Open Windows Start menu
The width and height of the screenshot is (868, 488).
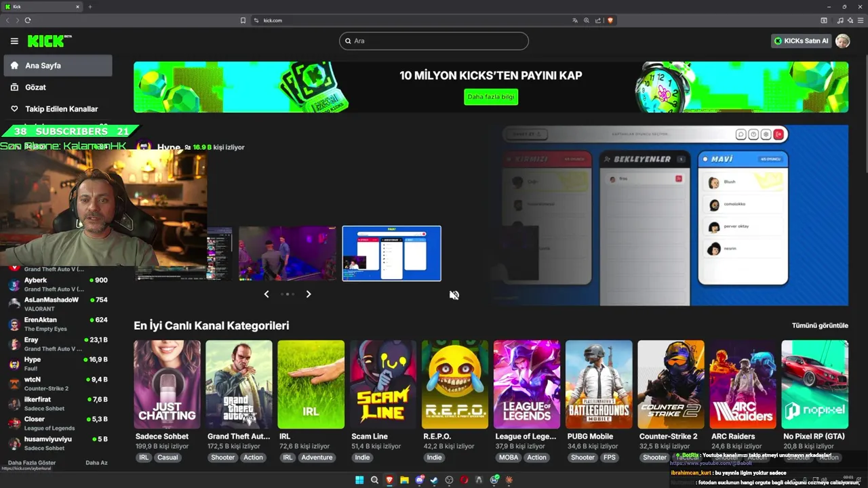click(359, 480)
